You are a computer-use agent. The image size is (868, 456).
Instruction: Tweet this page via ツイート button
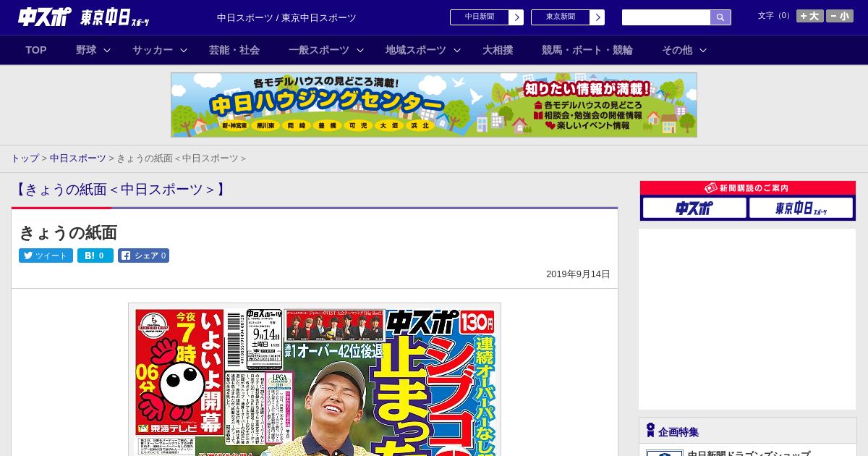tap(46, 256)
